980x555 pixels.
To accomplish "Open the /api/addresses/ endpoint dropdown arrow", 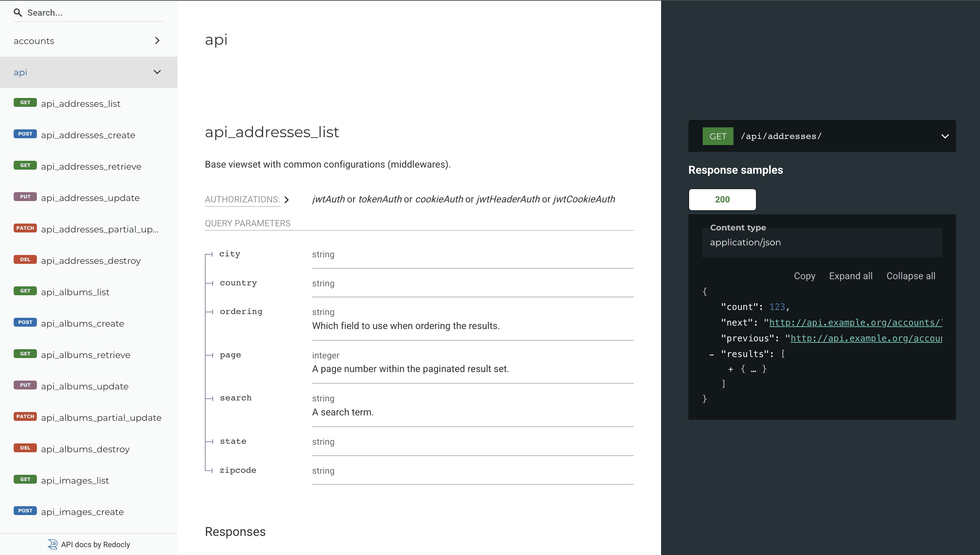I will 944,137.
